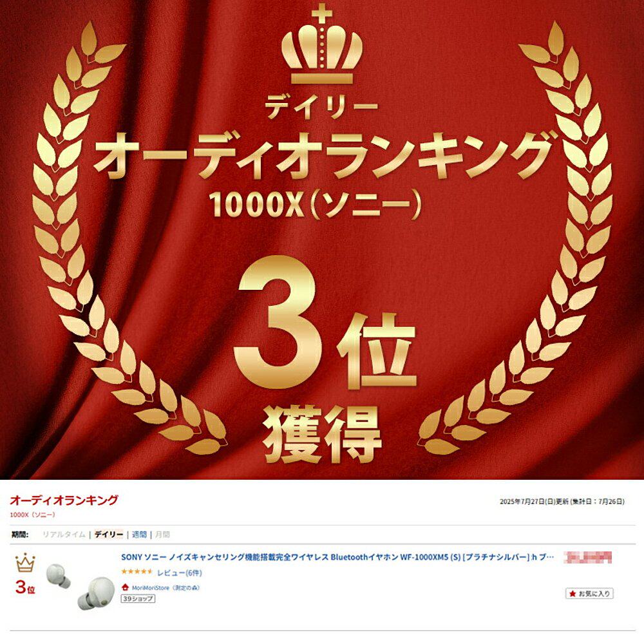Click the blurred price area
The height and width of the screenshot is (644, 644).
pos(588,557)
